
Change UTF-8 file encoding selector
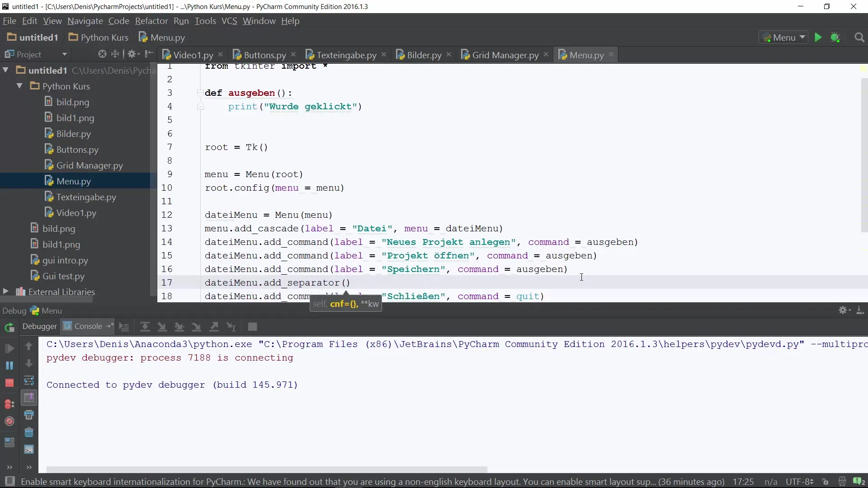[799, 482]
